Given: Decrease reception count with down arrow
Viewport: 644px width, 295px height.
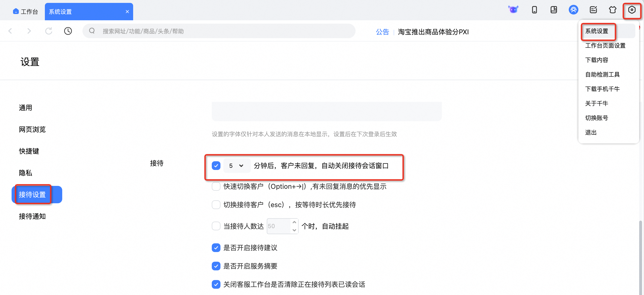Looking at the screenshot, I should [x=295, y=230].
